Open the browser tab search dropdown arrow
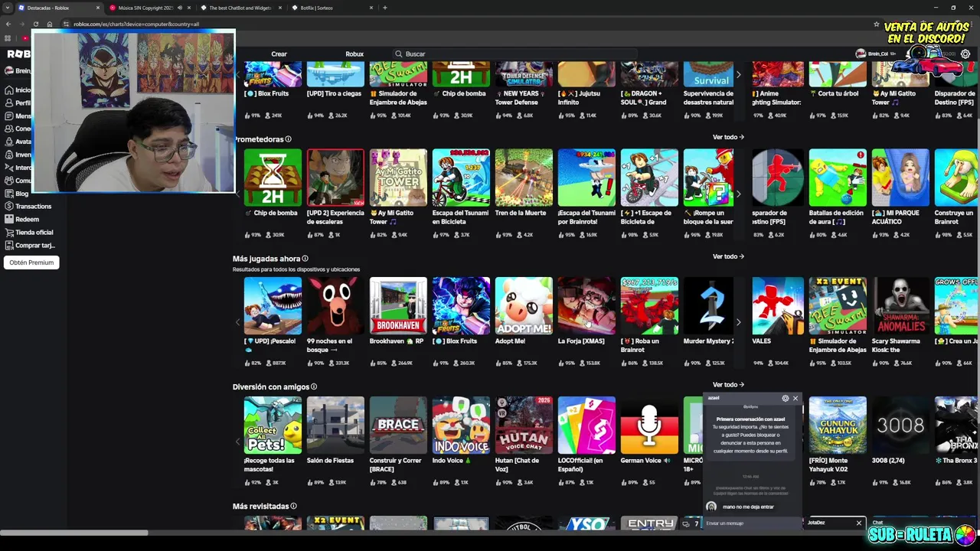The image size is (980, 551). click(x=8, y=8)
